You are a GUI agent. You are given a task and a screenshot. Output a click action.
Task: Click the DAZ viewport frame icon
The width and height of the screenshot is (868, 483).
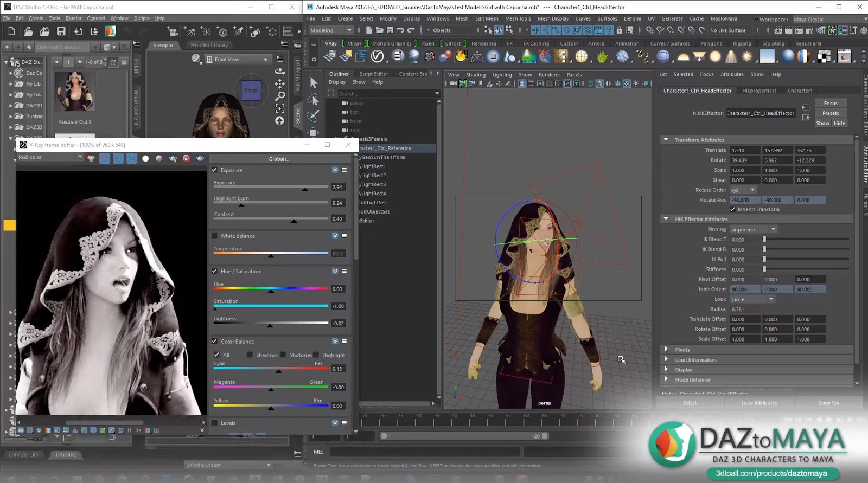(280, 108)
